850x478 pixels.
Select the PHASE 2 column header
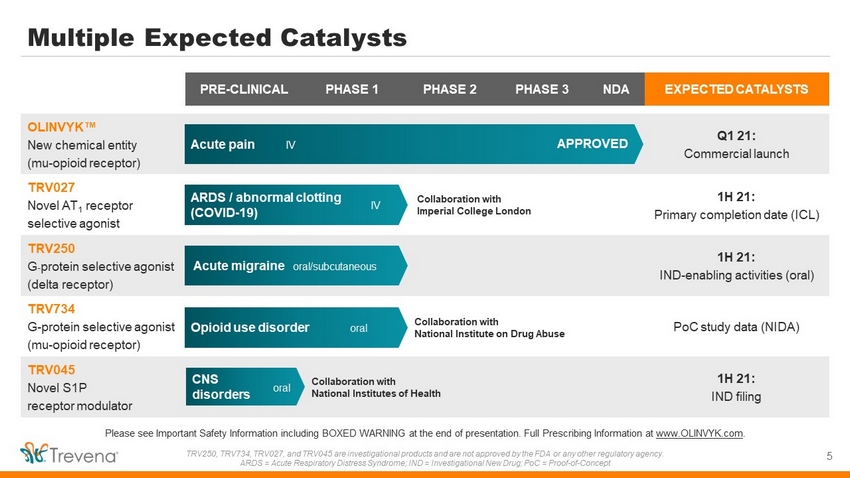449,89
